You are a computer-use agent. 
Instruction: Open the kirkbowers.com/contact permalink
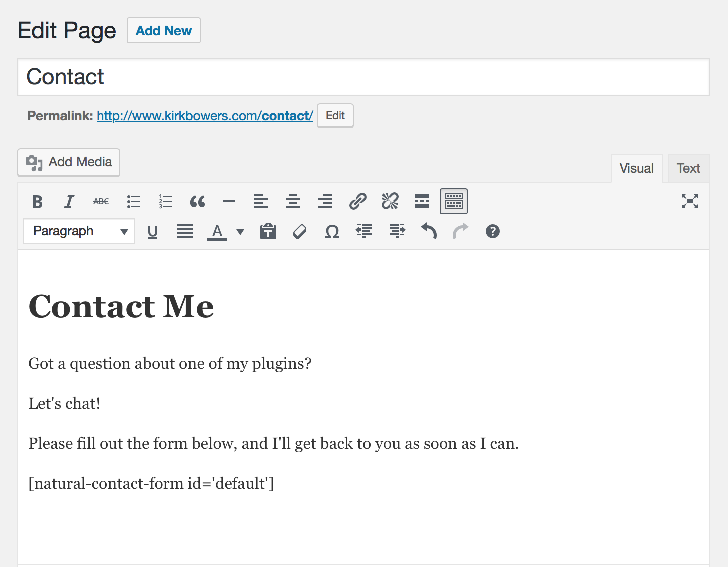point(205,116)
